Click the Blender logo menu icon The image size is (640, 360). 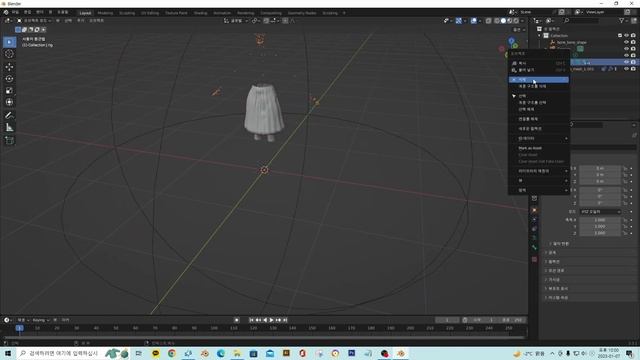click(x=6, y=12)
